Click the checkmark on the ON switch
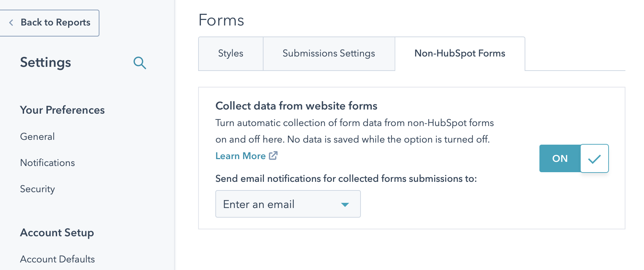The image size is (644, 270). 594,158
